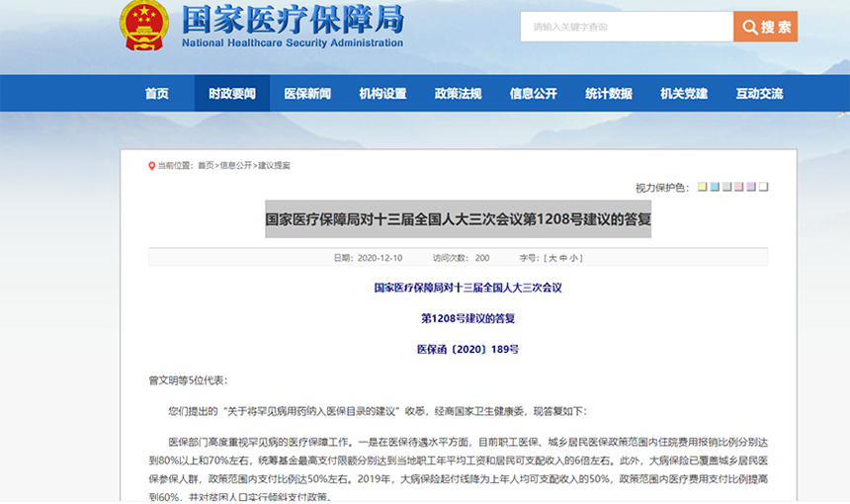Set font size to 大 (large)
Viewport: 850px width, 504px height.
click(552, 259)
